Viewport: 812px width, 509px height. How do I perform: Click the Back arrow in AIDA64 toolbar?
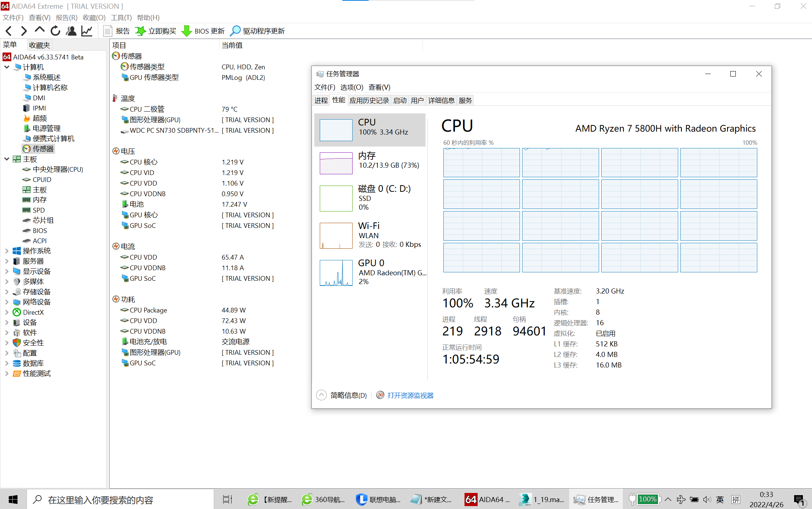[x=9, y=31]
